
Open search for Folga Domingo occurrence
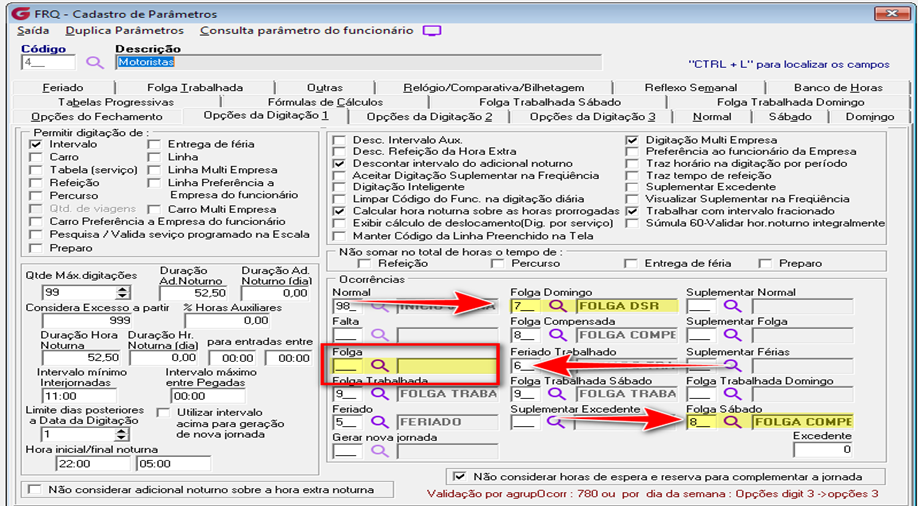click(x=557, y=306)
